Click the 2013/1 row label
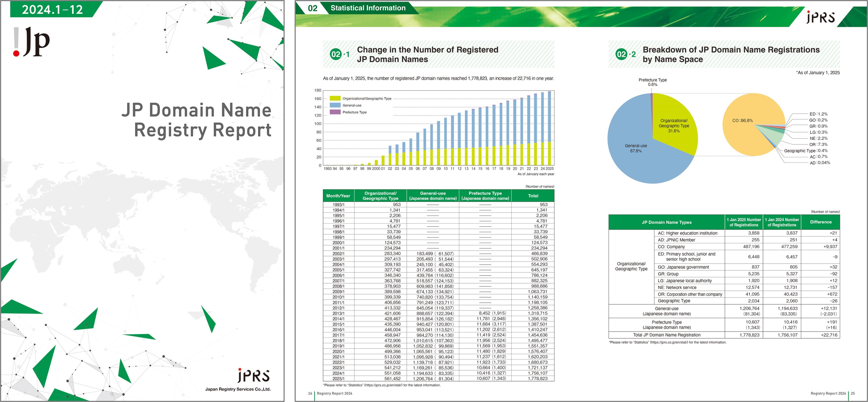 click(338, 313)
